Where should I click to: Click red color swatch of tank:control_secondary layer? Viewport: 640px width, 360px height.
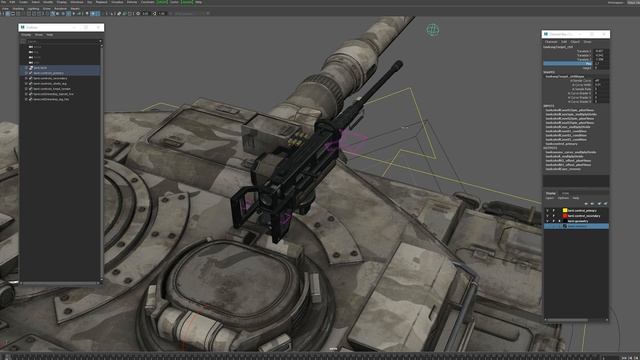tap(565, 216)
